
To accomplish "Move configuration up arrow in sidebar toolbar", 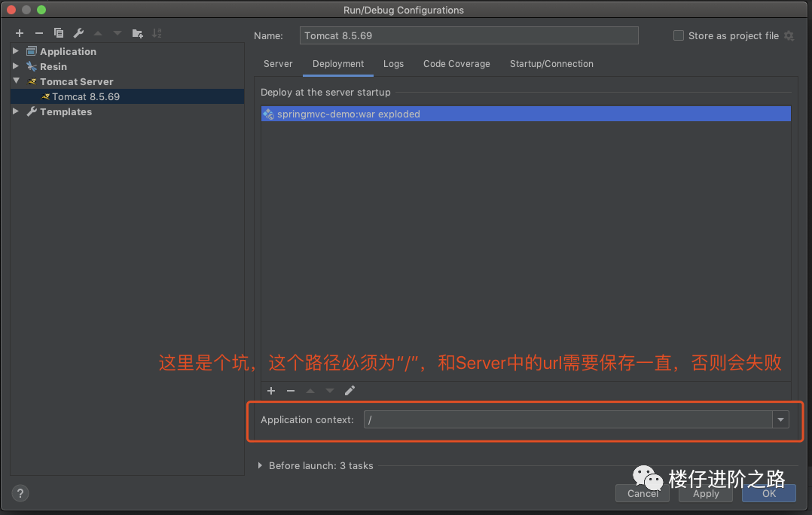I will click(x=98, y=33).
